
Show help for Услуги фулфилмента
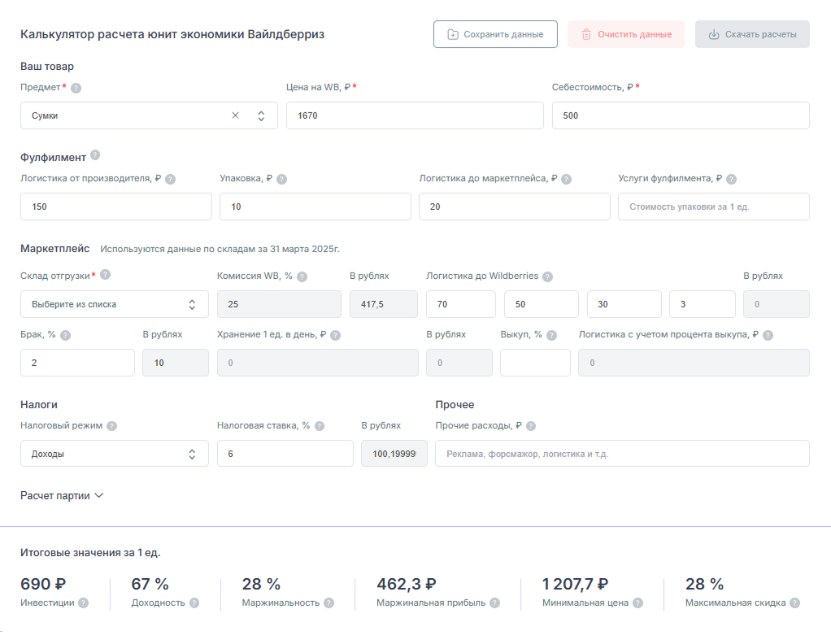[x=731, y=179]
